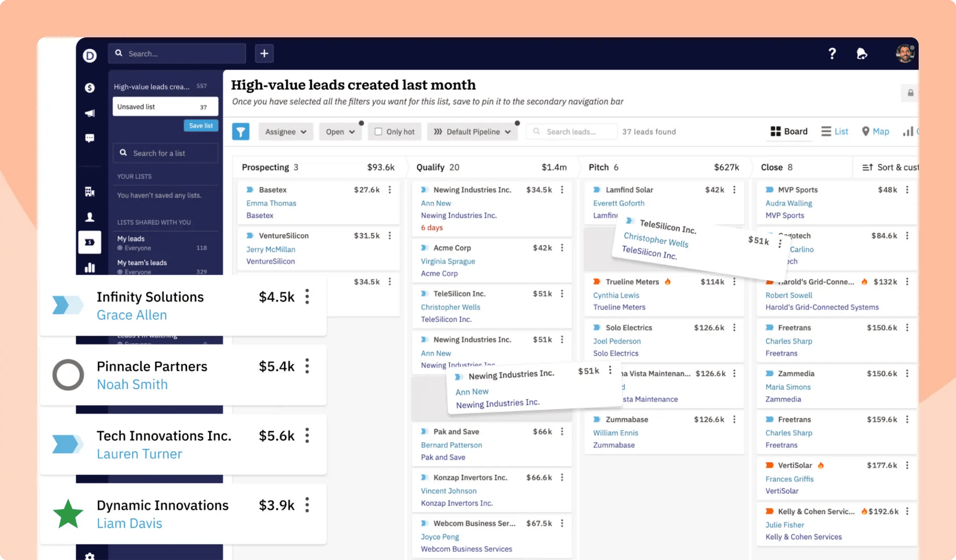Click the notifications bell icon
Viewport: 956px width, 560px height.
pos(862,53)
